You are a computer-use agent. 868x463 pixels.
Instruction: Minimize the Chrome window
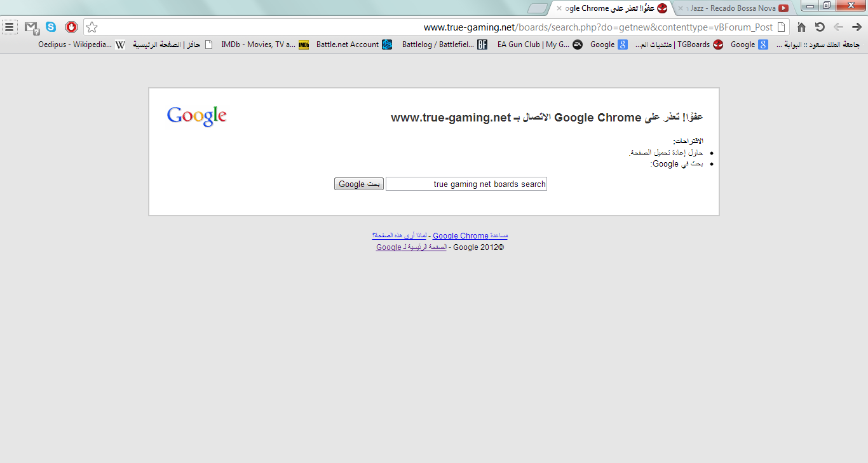point(810,6)
